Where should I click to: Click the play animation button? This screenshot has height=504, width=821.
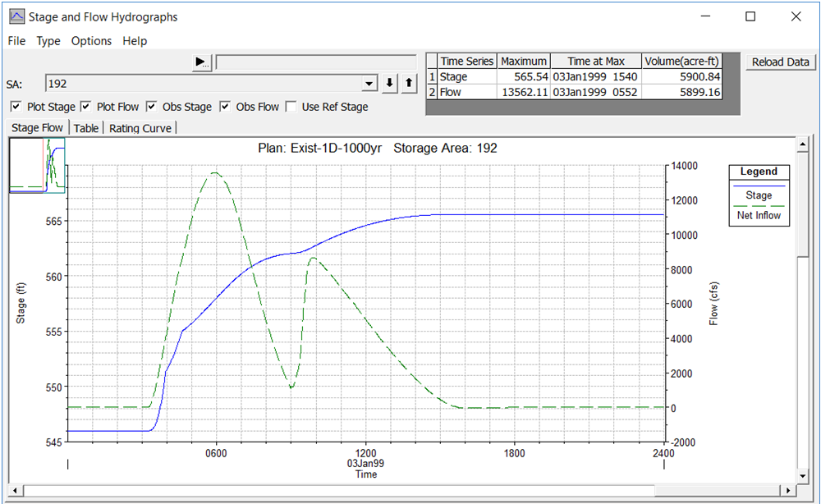[x=202, y=62]
